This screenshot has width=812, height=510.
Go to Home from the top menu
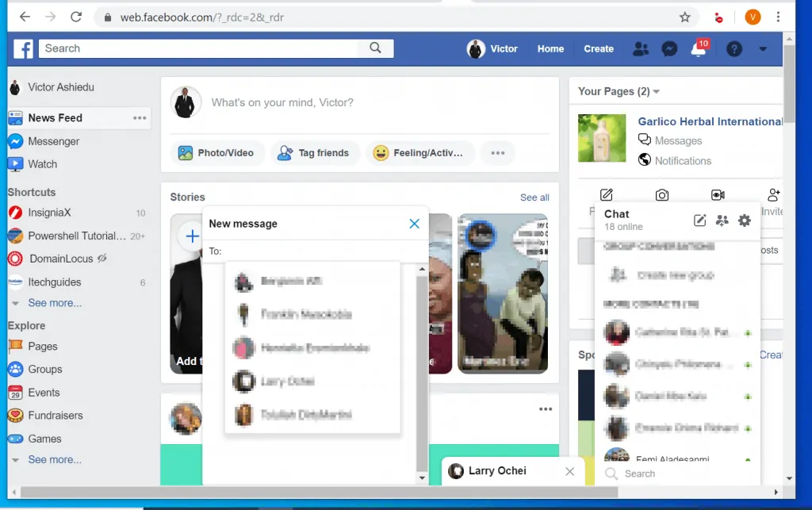click(550, 48)
